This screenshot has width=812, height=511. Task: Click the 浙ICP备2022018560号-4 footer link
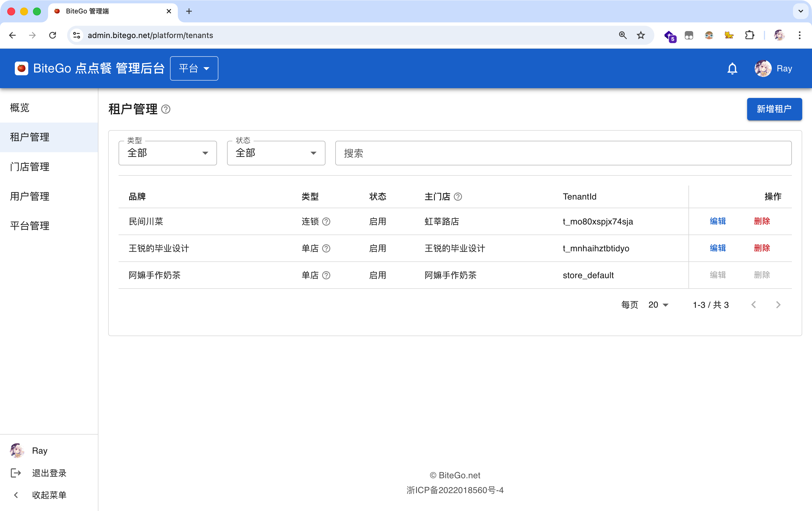(455, 490)
